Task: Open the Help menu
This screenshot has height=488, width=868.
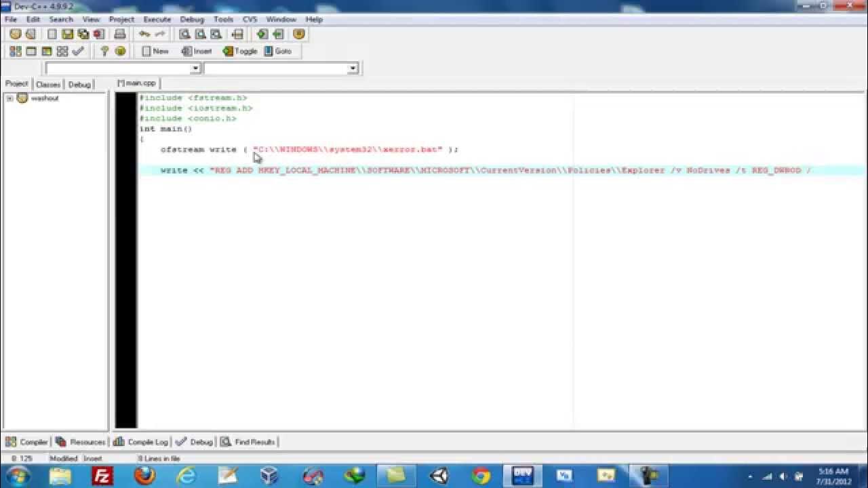Action: (x=314, y=19)
